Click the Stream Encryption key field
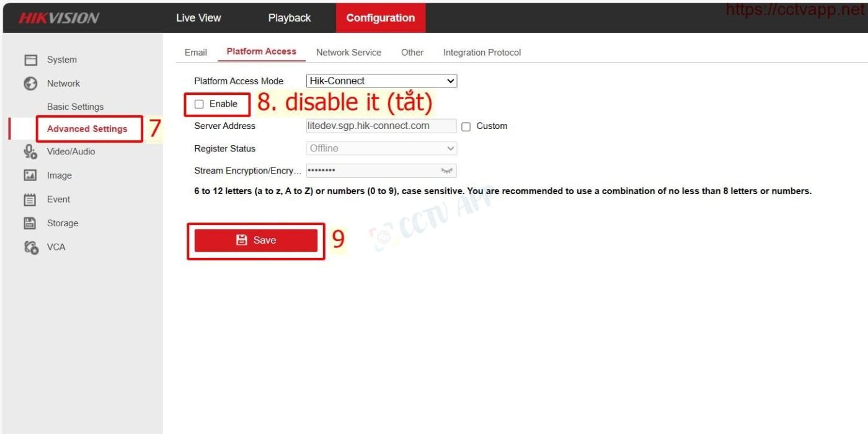Image resolution: width=868 pixels, height=434 pixels. point(372,170)
